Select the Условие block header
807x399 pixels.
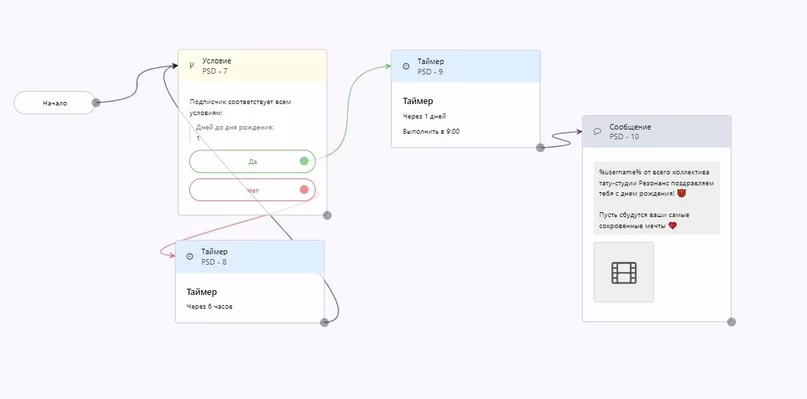pyautogui.click(x=253, y=66)
